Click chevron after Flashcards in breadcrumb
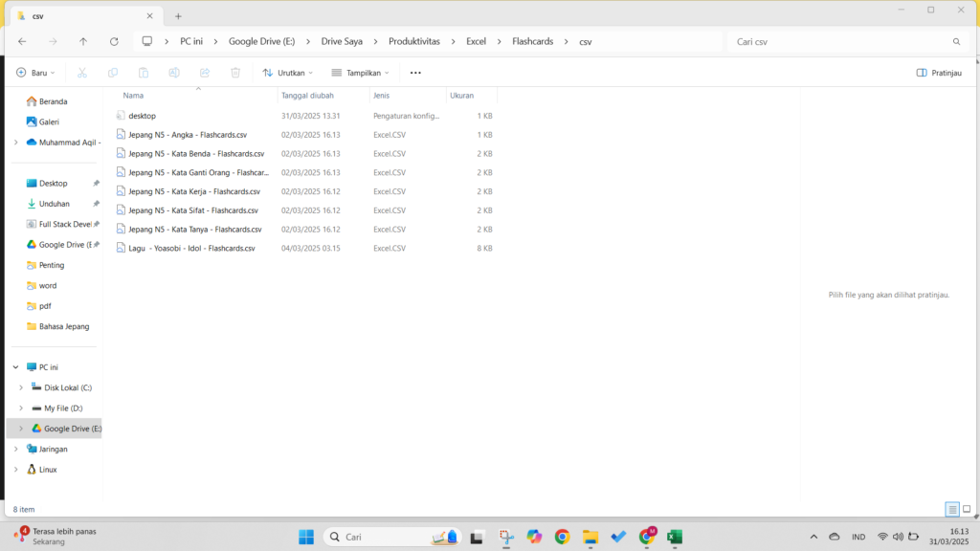 567,42
